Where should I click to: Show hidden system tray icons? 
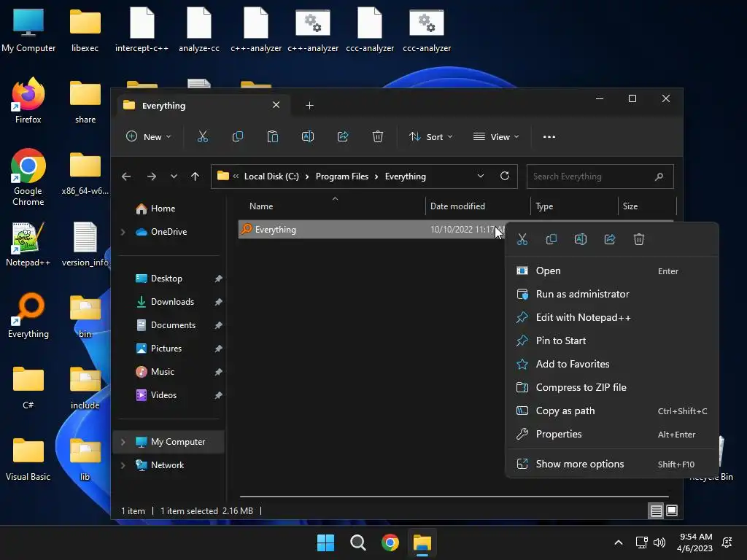click(619, 542)
